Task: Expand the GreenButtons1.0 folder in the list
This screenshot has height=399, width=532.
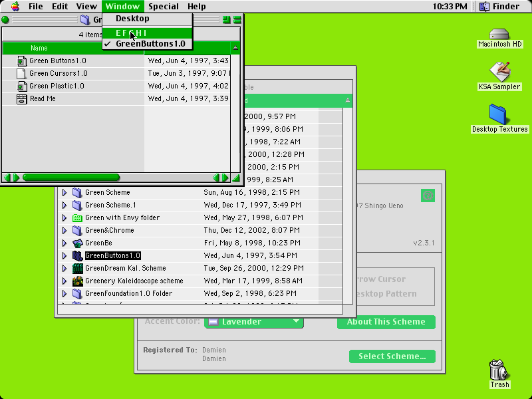Action: coord(64,256)
